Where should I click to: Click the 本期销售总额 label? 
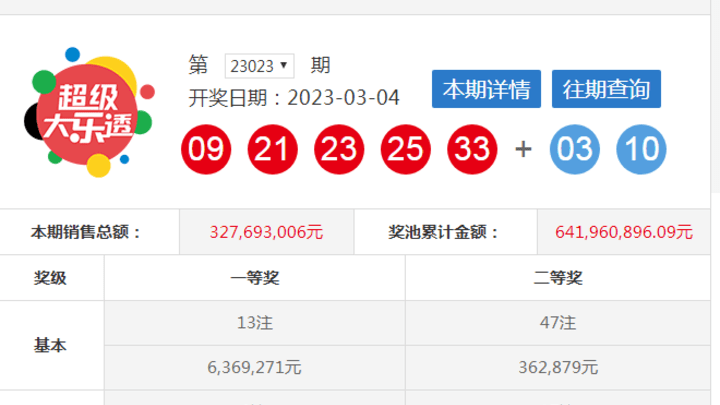(85, 232)
